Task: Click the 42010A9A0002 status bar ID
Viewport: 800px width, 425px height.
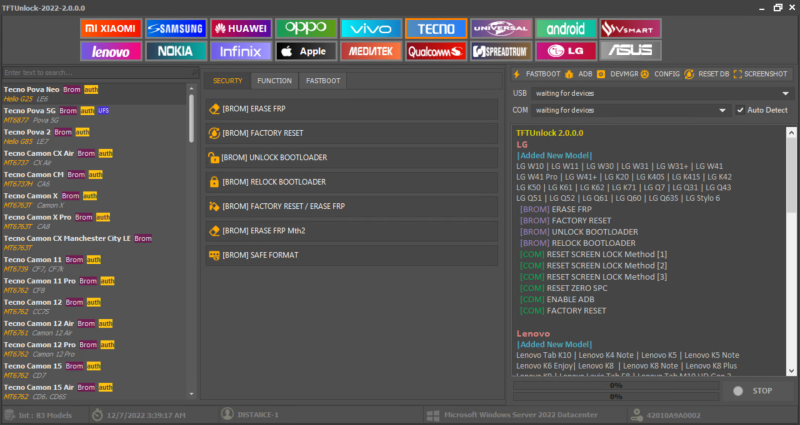Action: (x=666, y=415)
